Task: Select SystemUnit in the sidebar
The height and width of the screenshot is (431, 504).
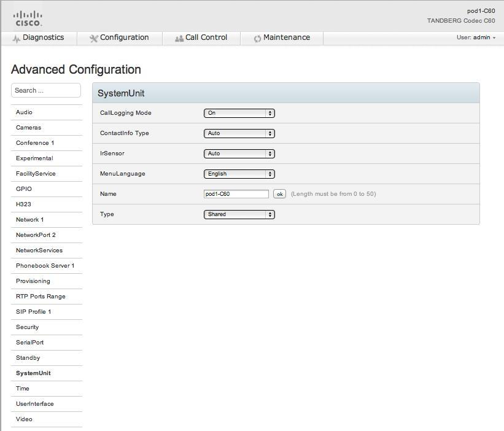Action: point(47,373)
